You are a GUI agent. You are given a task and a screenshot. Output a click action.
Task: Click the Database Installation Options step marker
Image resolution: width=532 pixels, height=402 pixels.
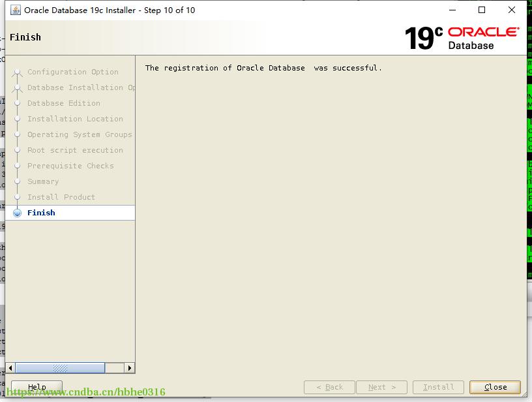18,88
